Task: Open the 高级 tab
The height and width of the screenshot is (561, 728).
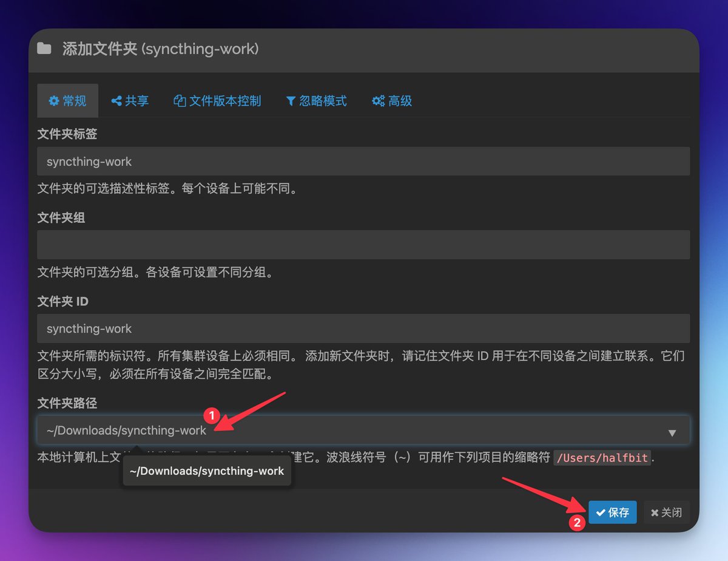Action: pyautogui.click(x=392, y=101)
